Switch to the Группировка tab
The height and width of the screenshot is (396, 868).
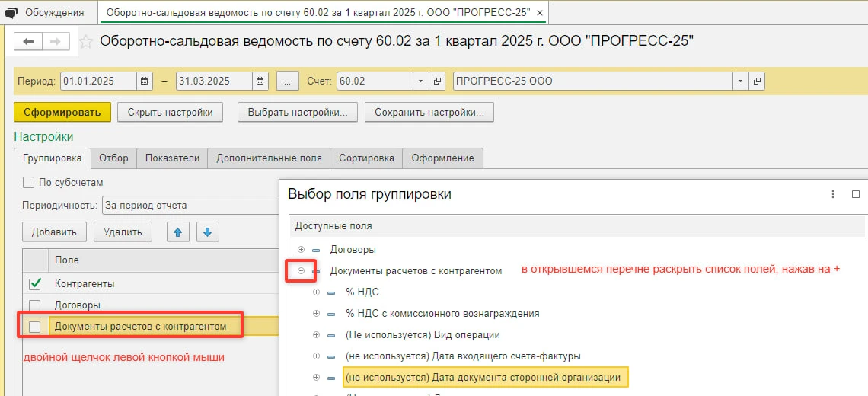(53, 158)
